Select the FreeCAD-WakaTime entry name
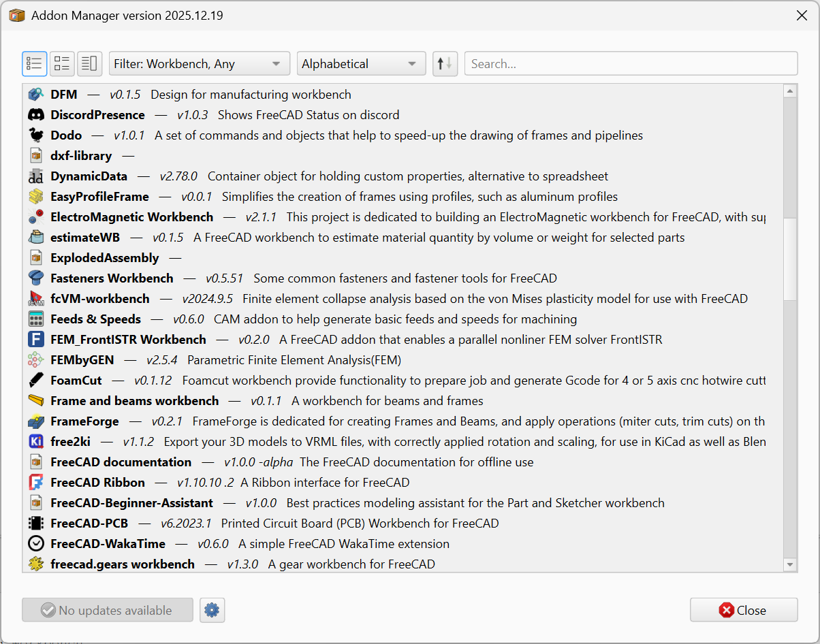820x644 pixels. pos(108,544)
